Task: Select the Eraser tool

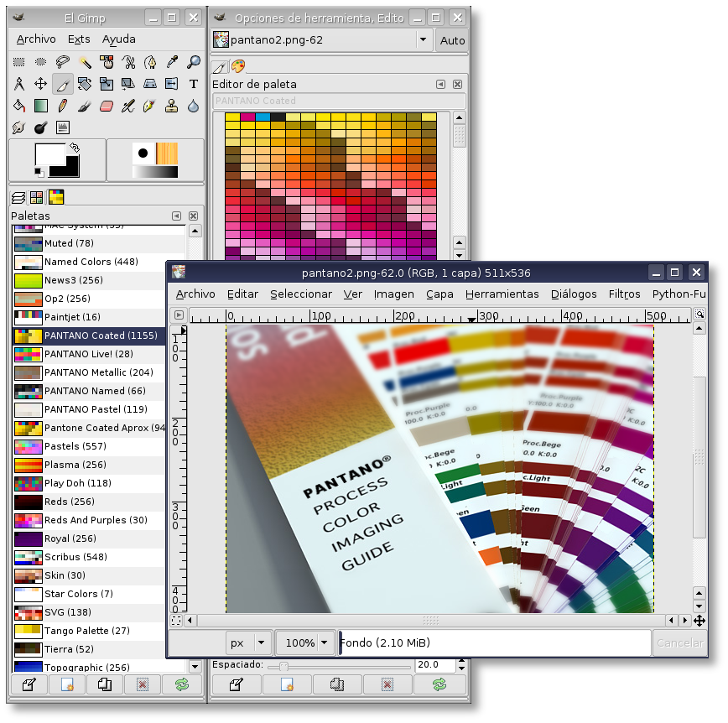Action: (x=107, y=106)
